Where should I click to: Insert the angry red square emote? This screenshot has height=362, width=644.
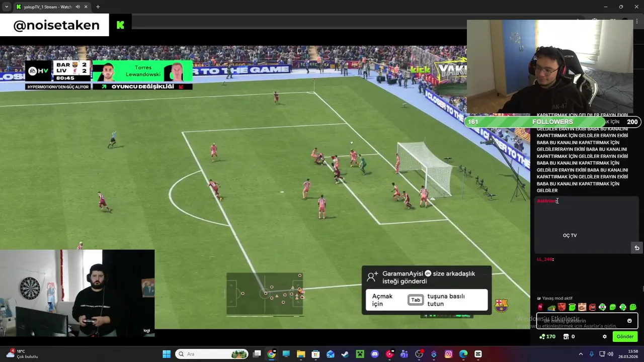592,307
